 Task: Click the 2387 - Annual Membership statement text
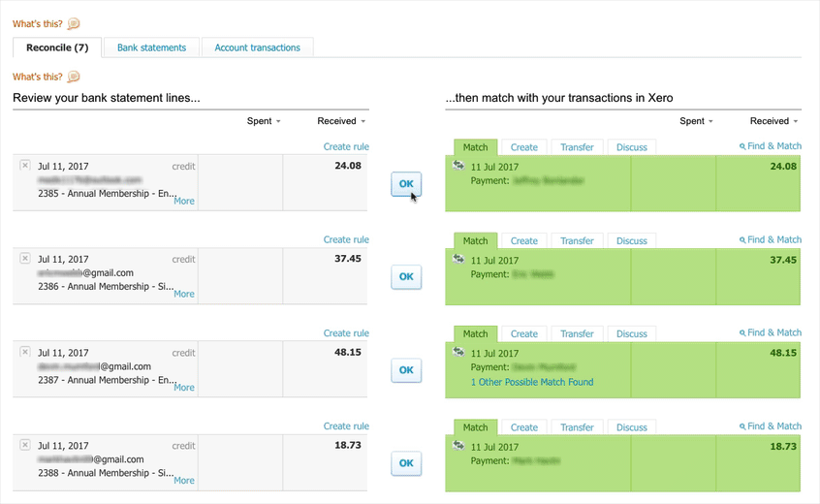108,380
